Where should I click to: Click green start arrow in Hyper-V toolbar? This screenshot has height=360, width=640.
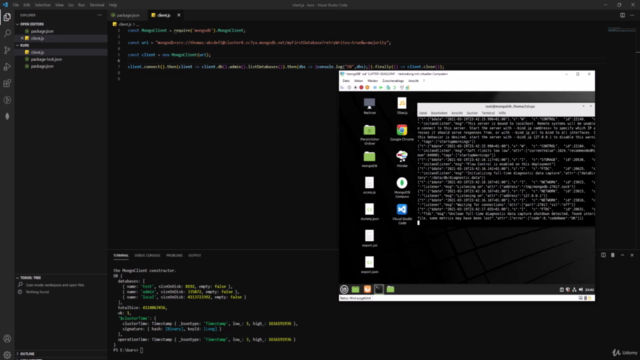[381, 87]
